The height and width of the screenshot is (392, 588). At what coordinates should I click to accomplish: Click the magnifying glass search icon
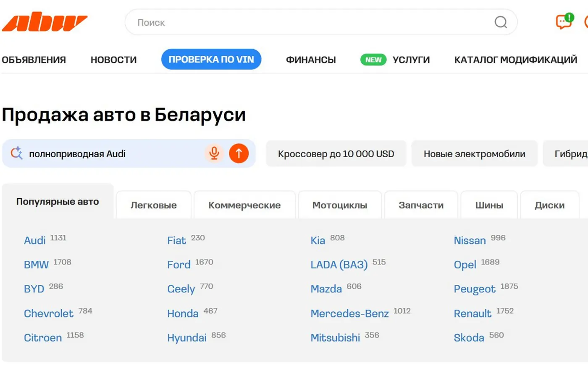click(500, 22)
